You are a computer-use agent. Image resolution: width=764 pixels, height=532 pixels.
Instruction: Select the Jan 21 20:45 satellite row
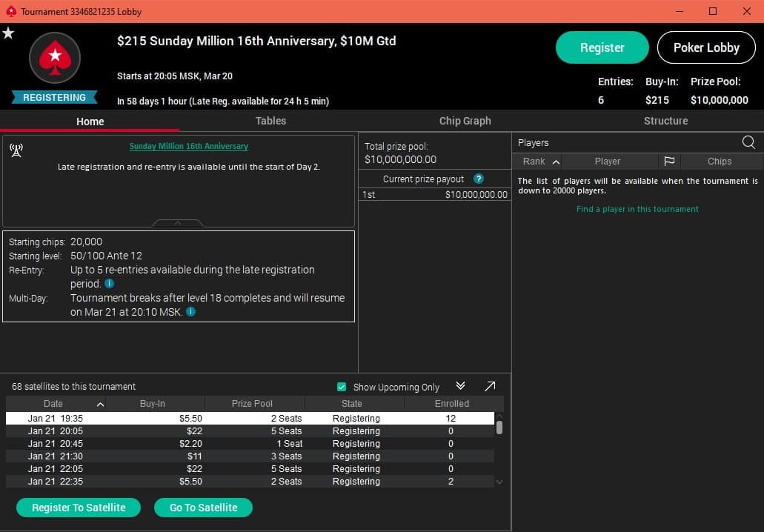pos(250,443)
